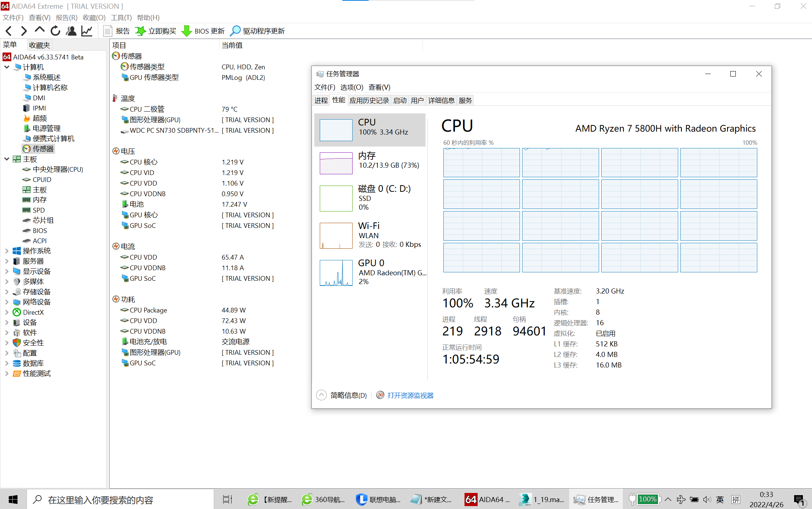Expand the 多媒体 tree node
The width and height of the screenshot is (812, 509).
click(x=7, y=281)
